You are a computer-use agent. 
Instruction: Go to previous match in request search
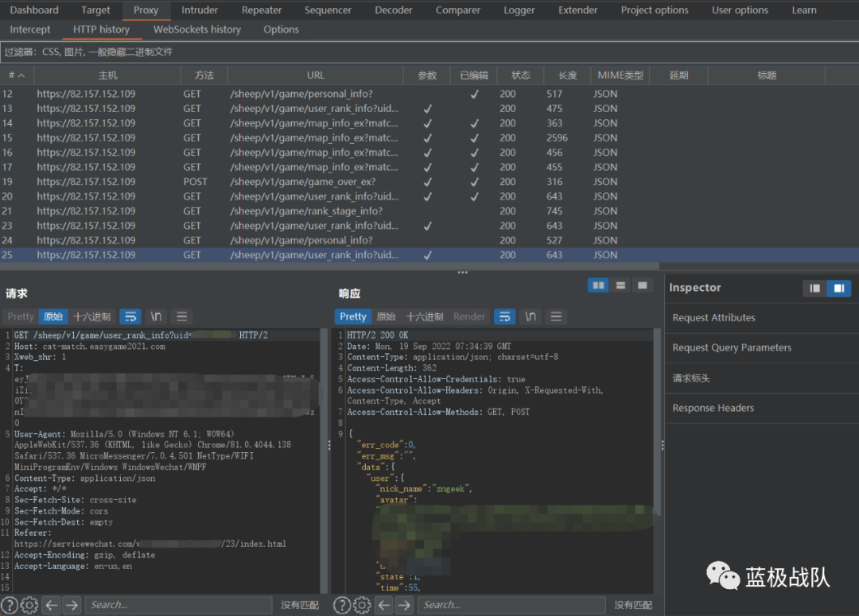[52, 605]
